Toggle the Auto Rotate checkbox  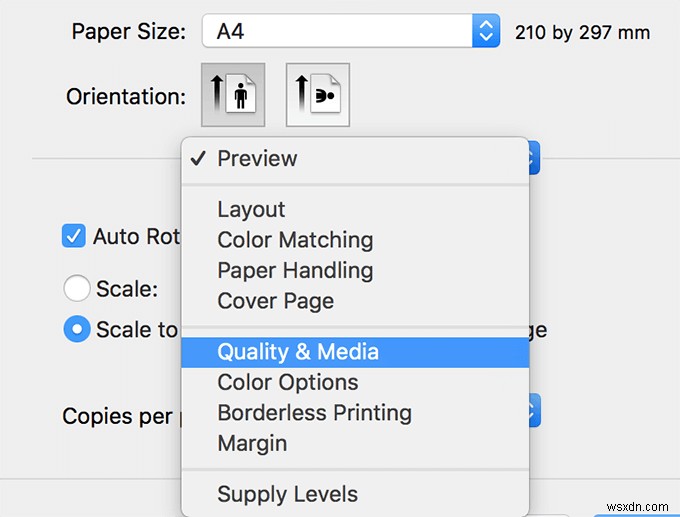[74, 237]
